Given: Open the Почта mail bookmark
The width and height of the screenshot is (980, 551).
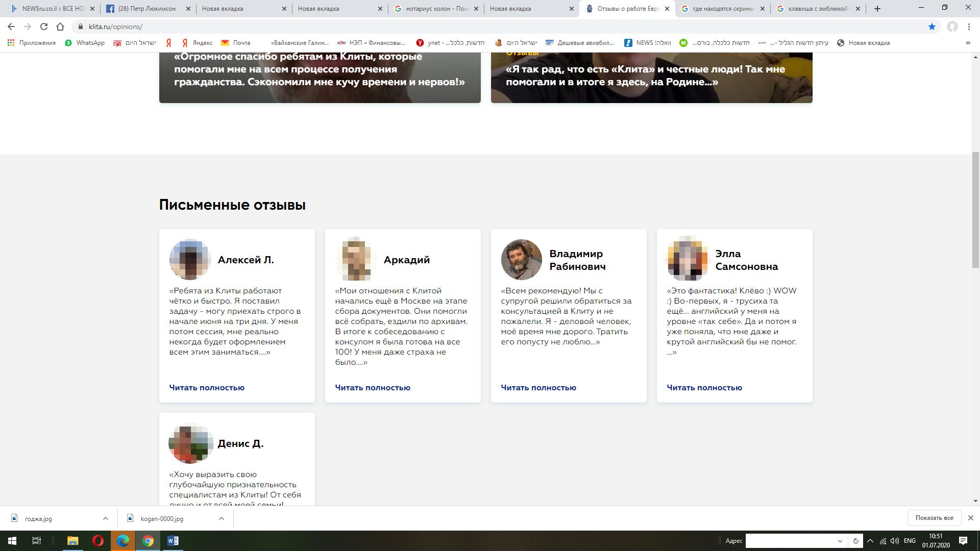Looking at the screenshot, I should coord(236,43).
